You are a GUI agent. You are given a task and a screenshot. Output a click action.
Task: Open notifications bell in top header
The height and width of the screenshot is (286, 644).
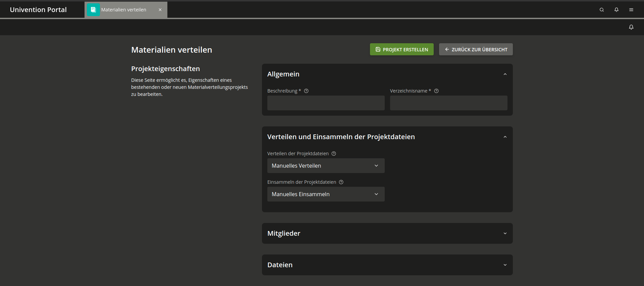point(616,10)
